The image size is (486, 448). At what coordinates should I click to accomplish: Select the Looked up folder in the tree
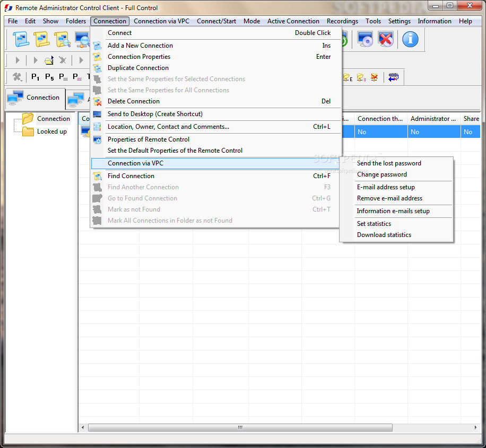tap(52, 131)
